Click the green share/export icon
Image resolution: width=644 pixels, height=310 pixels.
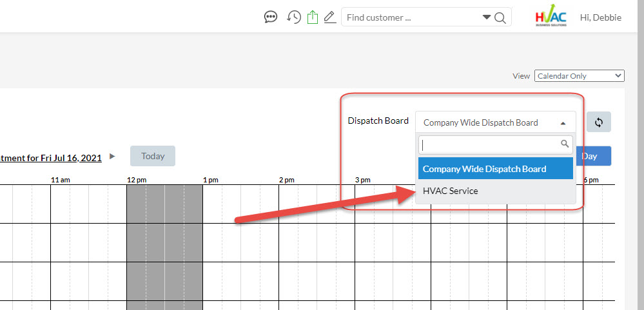tap(313, 17)
